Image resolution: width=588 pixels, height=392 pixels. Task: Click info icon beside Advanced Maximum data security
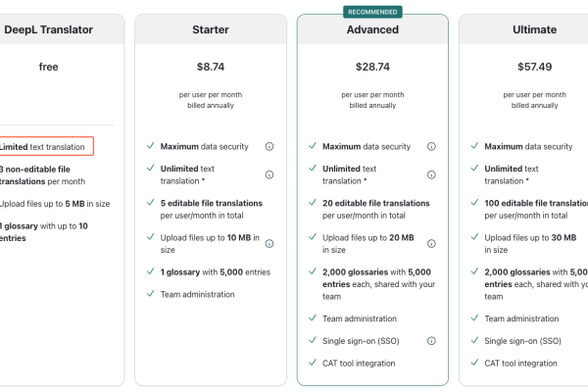click(x=431, y=146)
